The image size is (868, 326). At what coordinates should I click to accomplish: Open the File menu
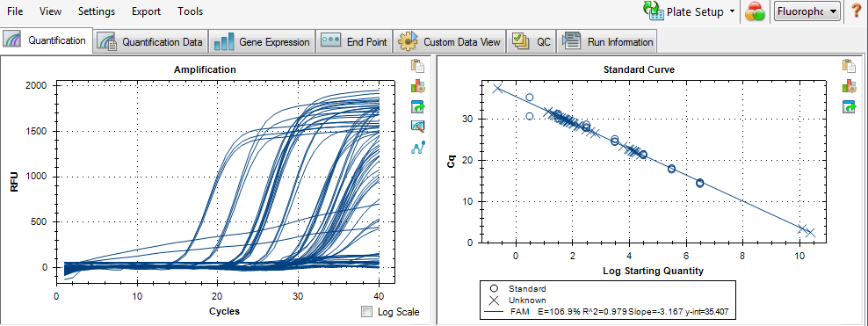15,11
